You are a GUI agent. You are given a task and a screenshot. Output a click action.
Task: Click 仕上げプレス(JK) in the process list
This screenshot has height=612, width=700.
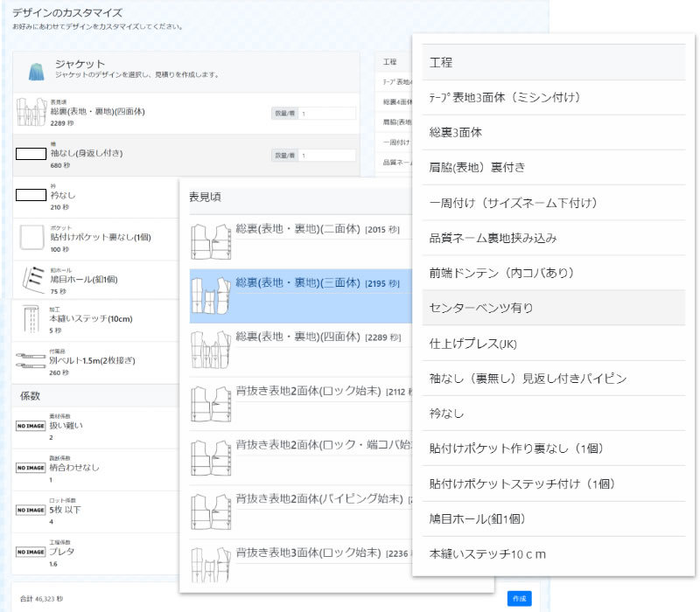coord(473,344)
